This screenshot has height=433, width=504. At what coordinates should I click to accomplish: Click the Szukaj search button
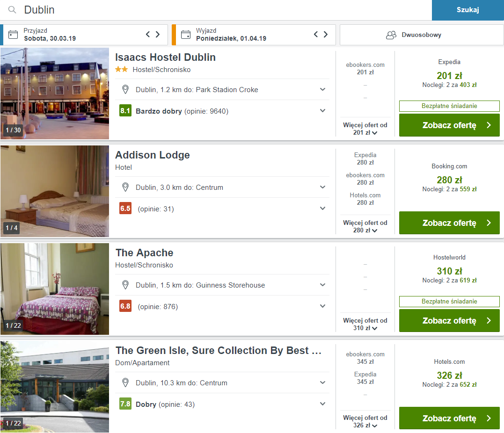[x=467, y=10]
